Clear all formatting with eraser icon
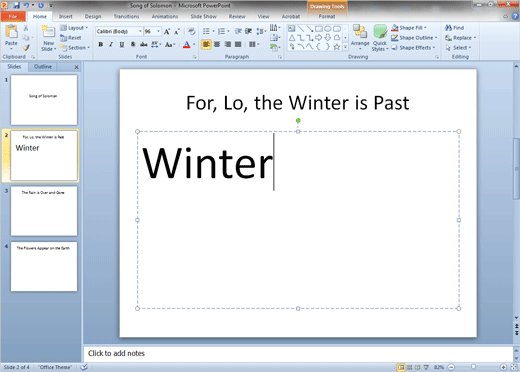 point(191,31)
